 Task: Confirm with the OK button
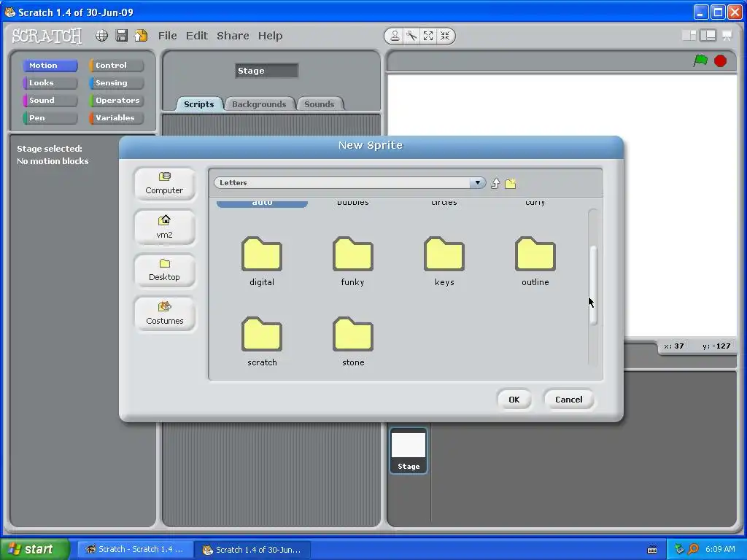pyautogui.click(x=514, y=400)
